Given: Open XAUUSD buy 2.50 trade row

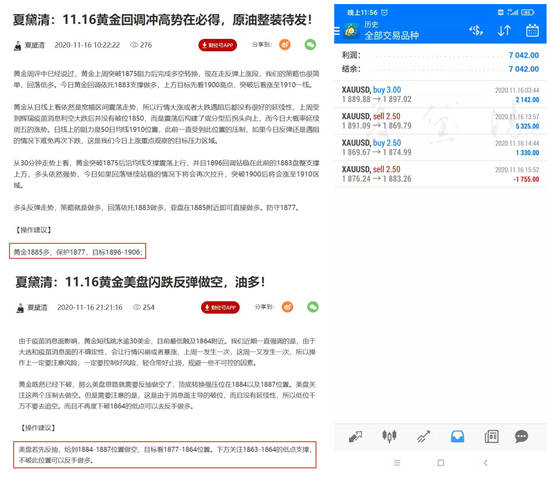Looking at the screenshot, I should (x=440, y=147).
